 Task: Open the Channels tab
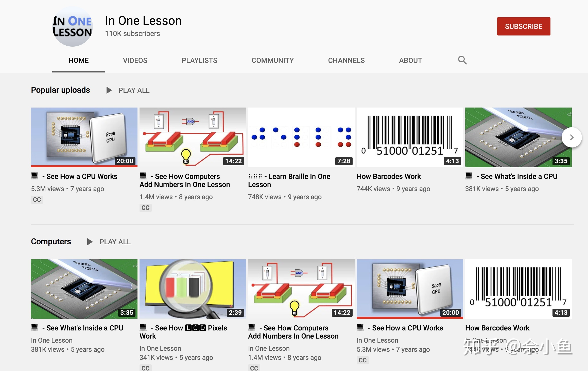pyautogui.click(x=346, y=60)
